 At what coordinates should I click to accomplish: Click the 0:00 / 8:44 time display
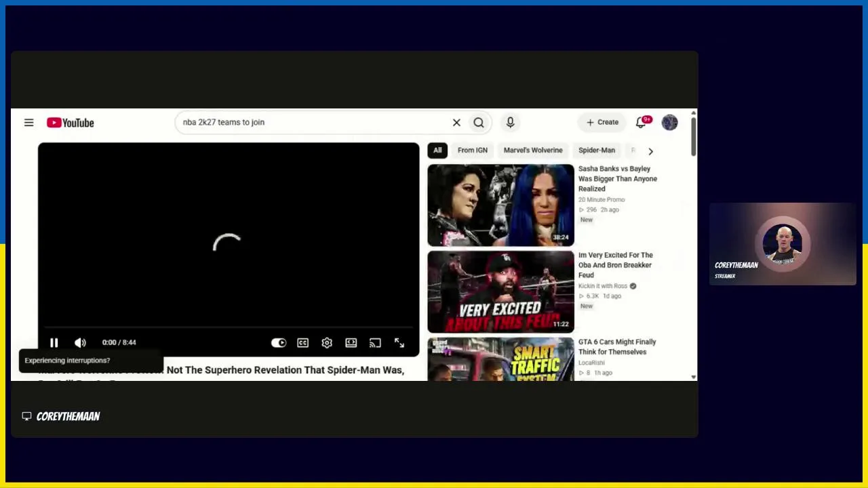coord(119,342)
